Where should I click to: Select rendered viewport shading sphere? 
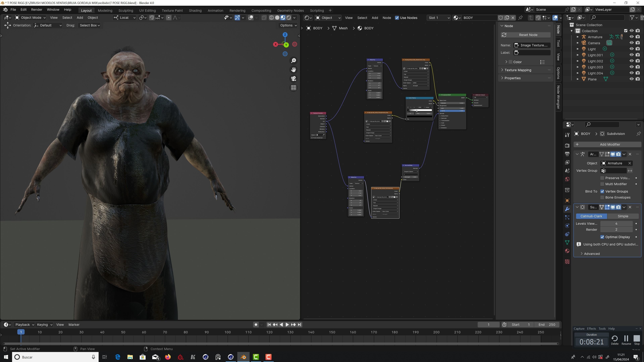click(x=289, y=18)
